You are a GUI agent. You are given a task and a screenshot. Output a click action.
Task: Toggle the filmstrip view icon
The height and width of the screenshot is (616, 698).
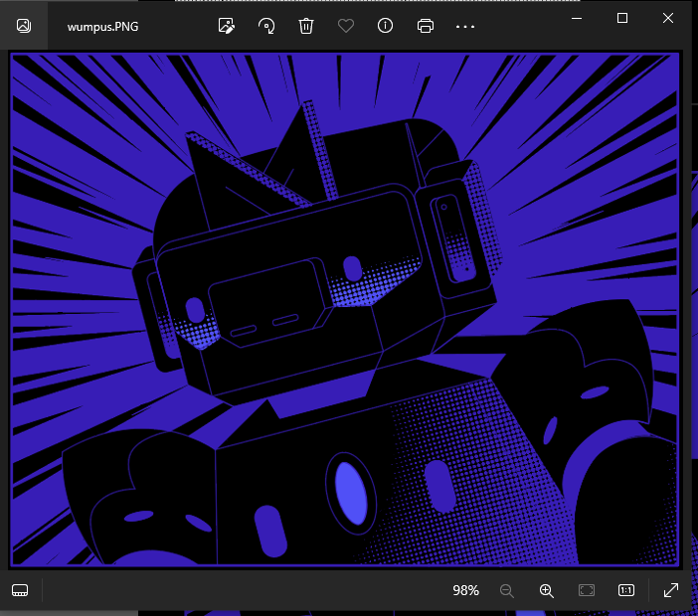[20, 590]
